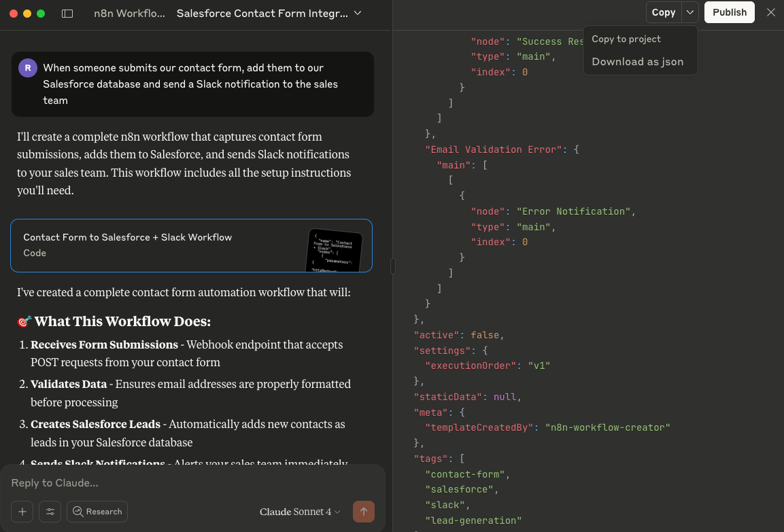Click the "templateCreatedBy" key in code

479,427
